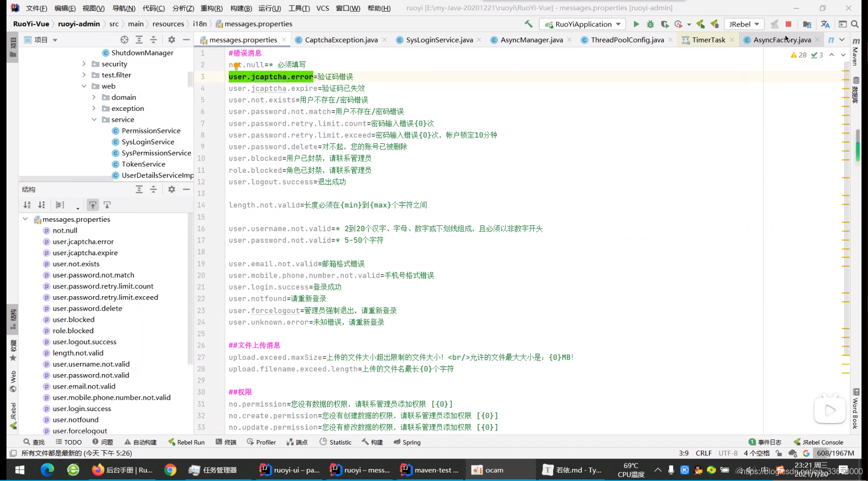
Task: Open Maven tool window on right edge
Action: (x=856, y=51)
